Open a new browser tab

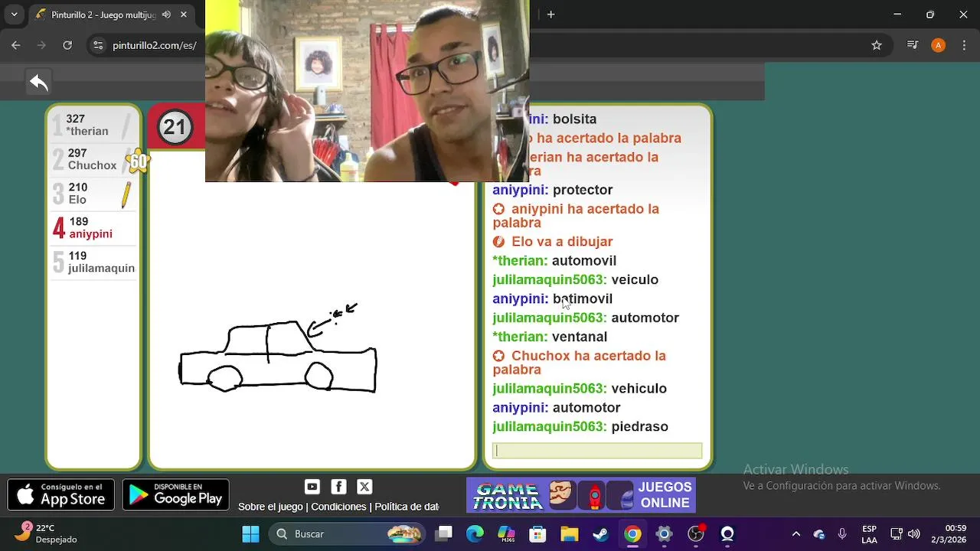pos(550,15)
